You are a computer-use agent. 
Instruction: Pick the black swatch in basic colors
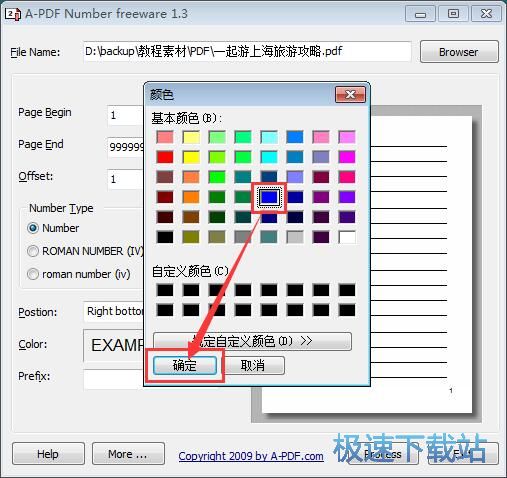[x=165, y=237]
